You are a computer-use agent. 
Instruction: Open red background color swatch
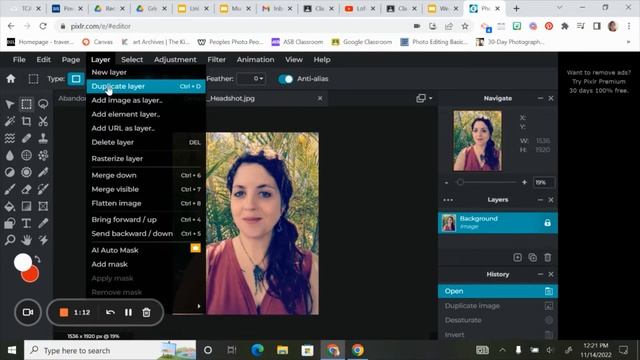point(31,275)
